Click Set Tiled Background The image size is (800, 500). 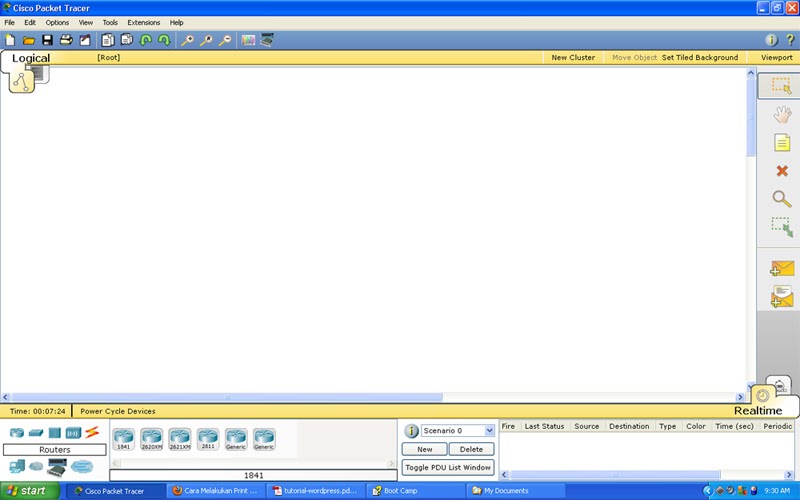point(700,58)
